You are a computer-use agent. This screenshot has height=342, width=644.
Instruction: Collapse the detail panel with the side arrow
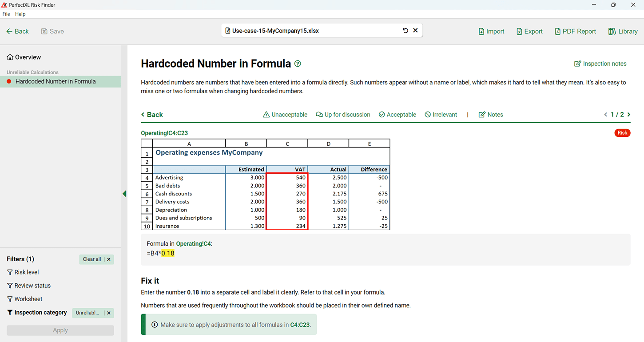(x=124, y=194)
